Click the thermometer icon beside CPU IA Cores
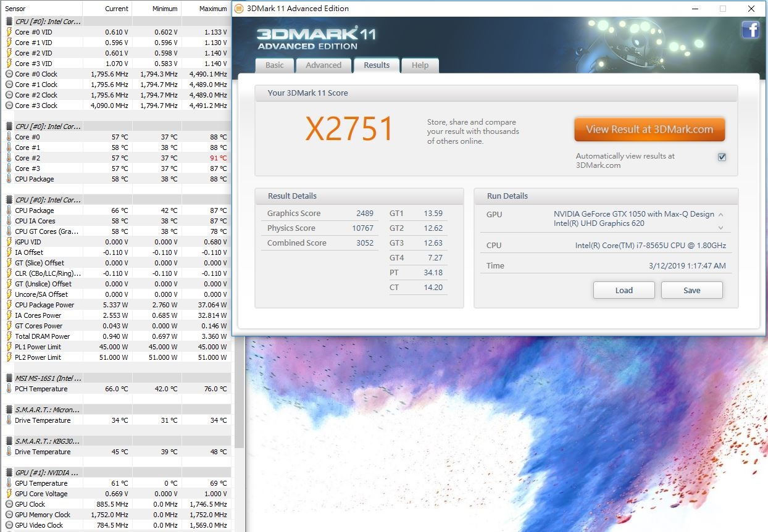The height and width of the screenshot is (532, 768). [9, 221]
